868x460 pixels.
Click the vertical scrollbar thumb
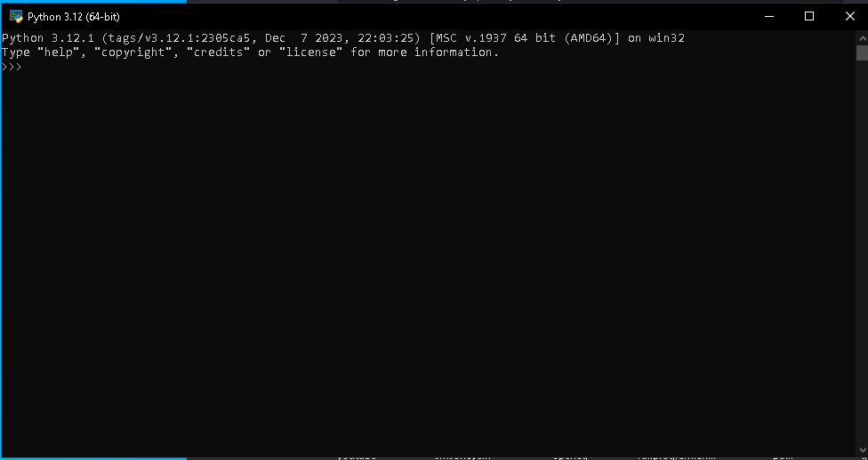(862, 52)
